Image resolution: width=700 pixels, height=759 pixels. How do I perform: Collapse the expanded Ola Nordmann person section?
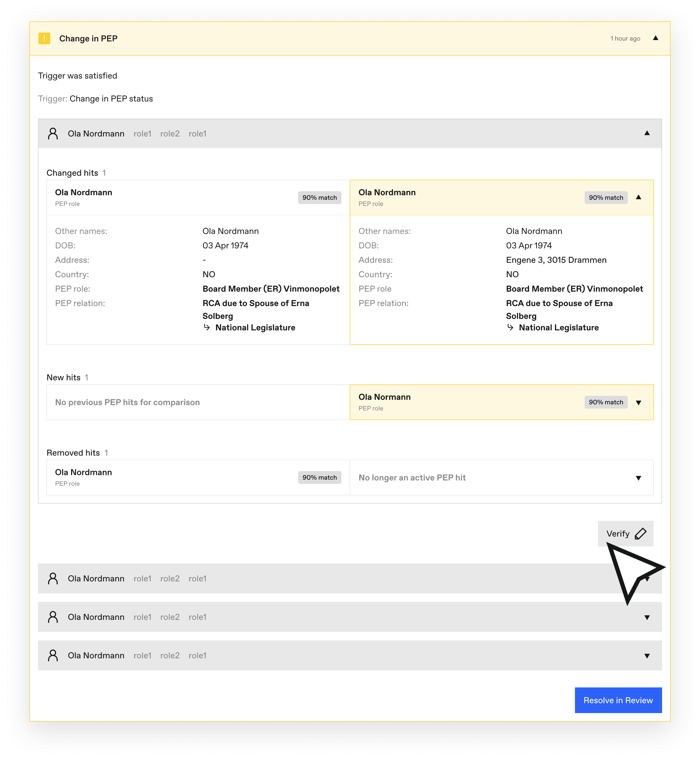pos(647,133)
